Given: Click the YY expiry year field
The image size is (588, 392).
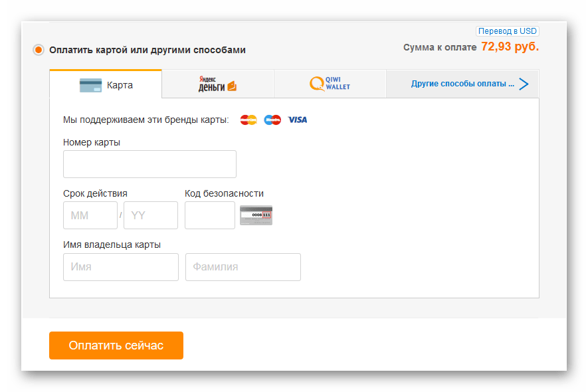Looking at the screenshot, I should coord(151,215).
